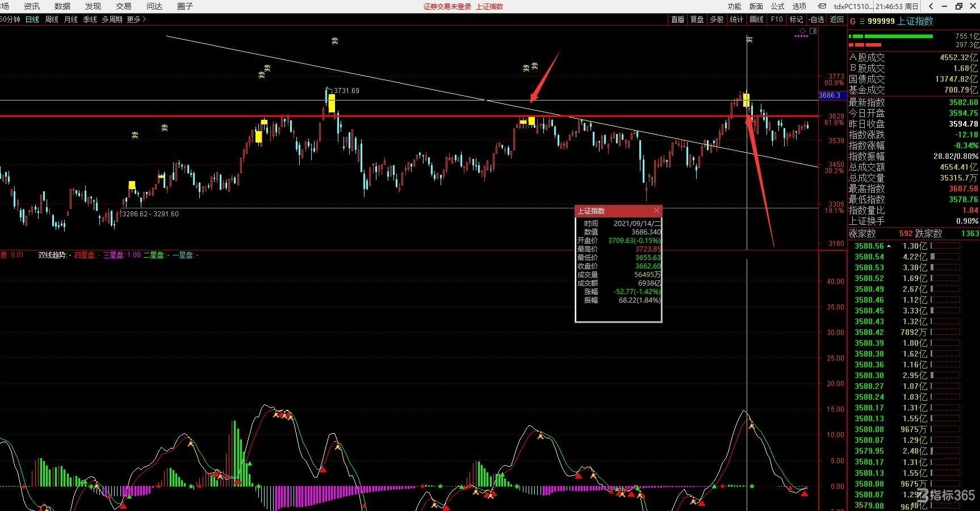This screenshot has width=980, height=511.
Task: Click the back arrow icon in title bar
Action: pyautogui.click(x=931, y=6)
